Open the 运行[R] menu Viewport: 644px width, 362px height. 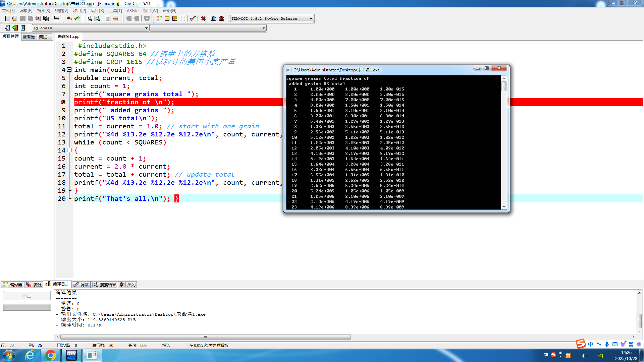(97, 10)
